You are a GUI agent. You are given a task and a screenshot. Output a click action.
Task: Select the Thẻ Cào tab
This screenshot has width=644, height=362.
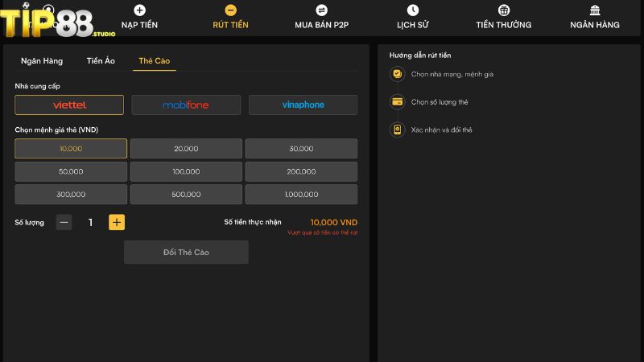tap(154, 61)
